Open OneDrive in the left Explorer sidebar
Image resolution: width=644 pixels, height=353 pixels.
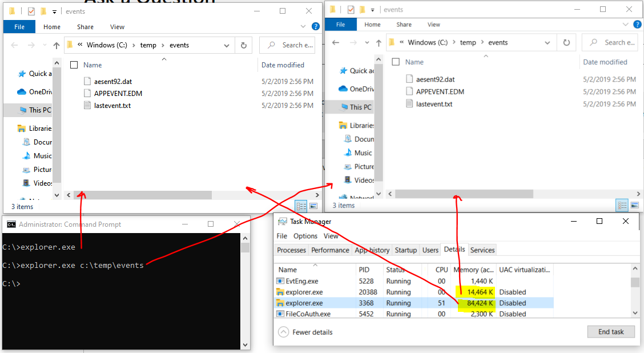pyautogui.click(x=34, y=91)
